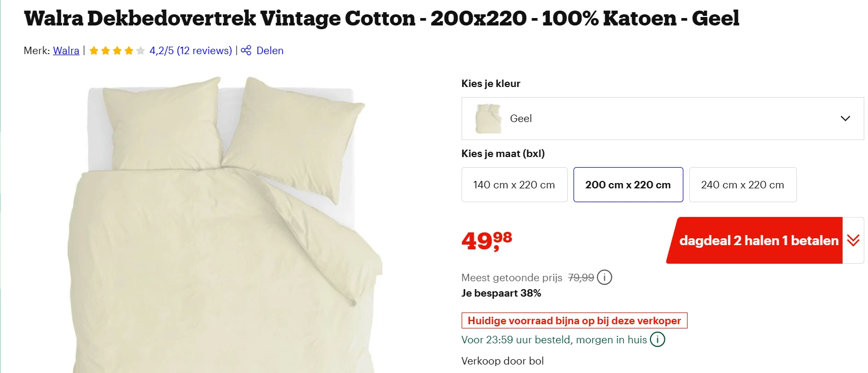Click the delivery info icon after 'morgen in huis'

[657, 340]
